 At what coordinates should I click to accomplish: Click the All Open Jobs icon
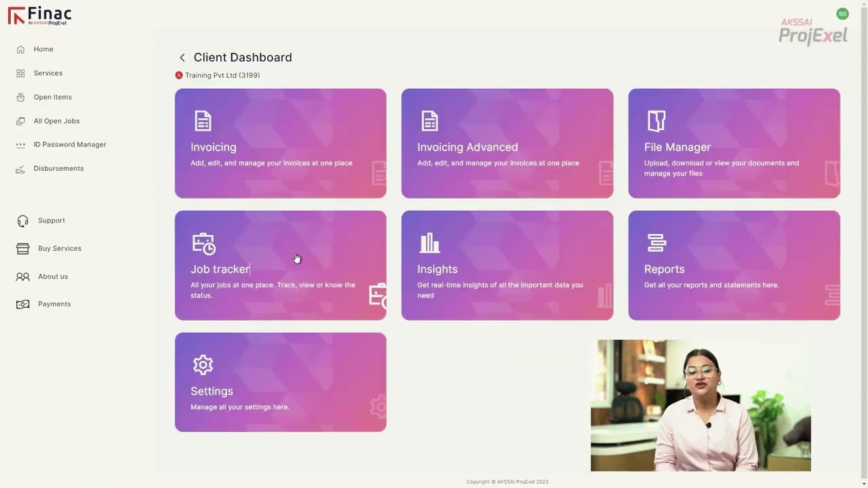pos(20,121)
